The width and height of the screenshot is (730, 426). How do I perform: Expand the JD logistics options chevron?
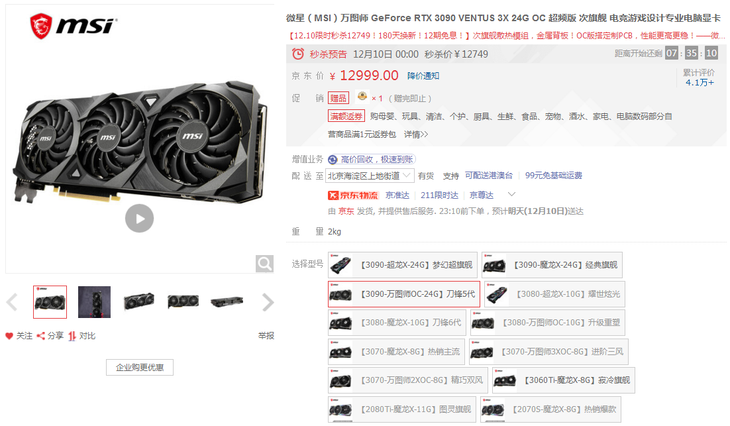click(511, 194)
